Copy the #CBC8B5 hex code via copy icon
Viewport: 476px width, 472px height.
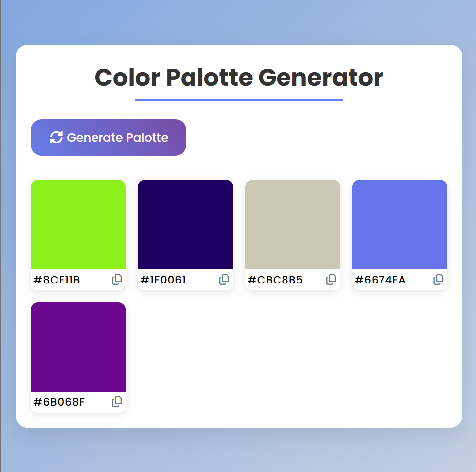tap(331, 280)
